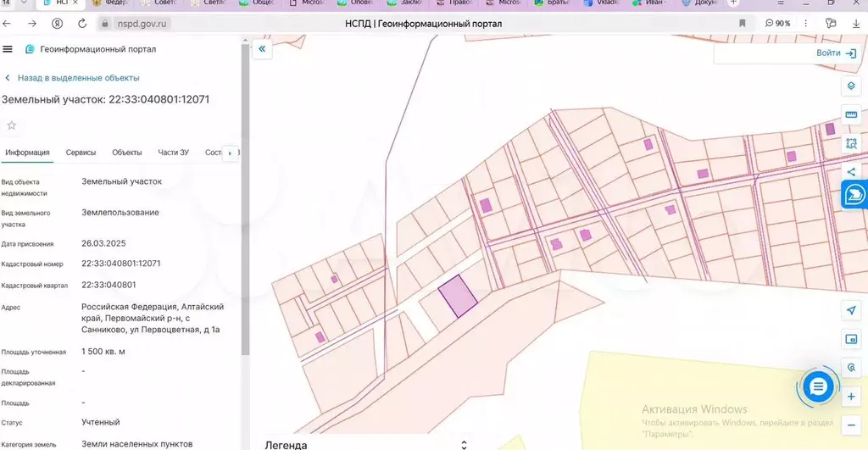The width and height of the screenshot is (868, 450).
Task: Locate my position on the map
Action: [x=851, y=310]
